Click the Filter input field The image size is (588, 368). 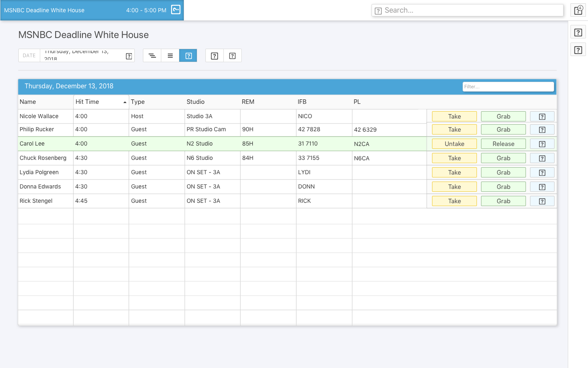coord(508,87)
